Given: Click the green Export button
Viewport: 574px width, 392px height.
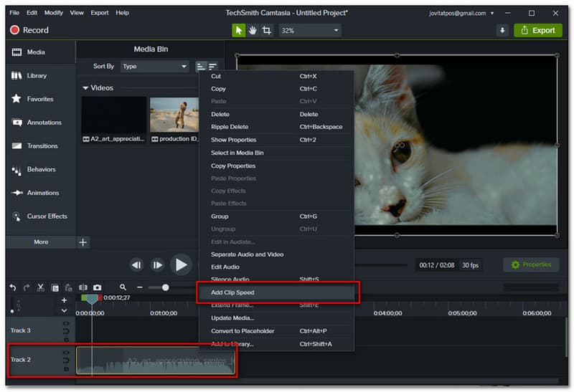Looking at the screenshot, I should (537, 30).
